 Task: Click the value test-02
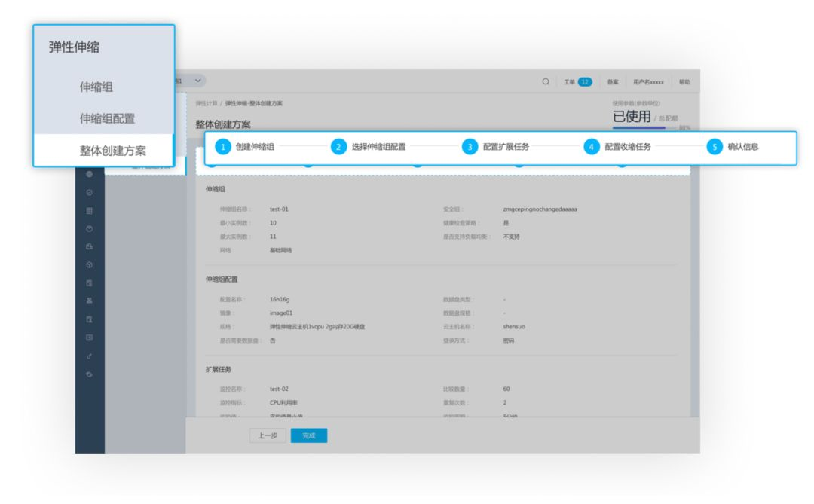click(279, 389)
